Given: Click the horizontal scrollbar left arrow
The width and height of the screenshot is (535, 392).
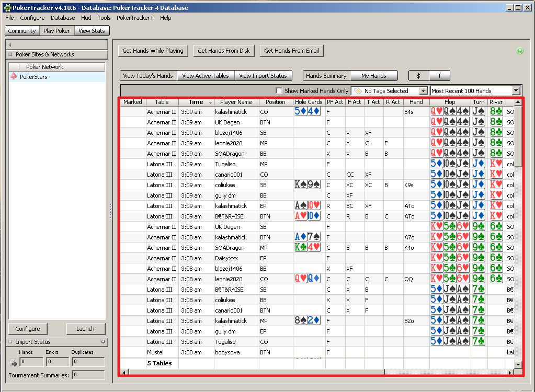Looking at the screenshot, I should [124, 373].
